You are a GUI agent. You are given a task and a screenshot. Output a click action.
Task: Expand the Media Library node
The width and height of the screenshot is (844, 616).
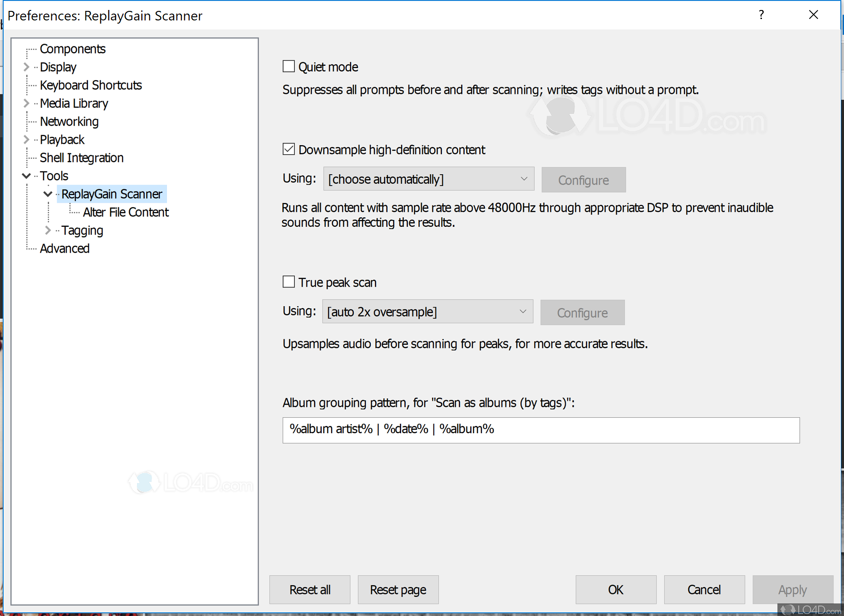(26, 103)
